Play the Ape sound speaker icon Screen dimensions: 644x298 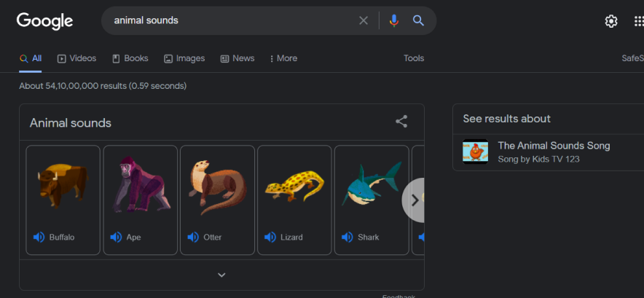[x=116, y=237]
